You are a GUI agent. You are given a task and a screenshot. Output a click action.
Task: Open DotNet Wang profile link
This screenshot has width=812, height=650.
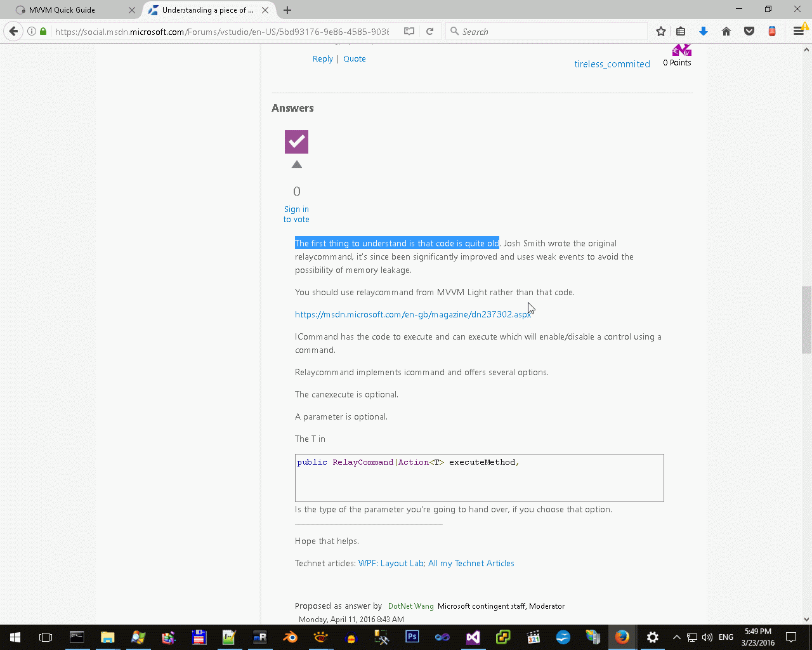[x=411, y=606]
